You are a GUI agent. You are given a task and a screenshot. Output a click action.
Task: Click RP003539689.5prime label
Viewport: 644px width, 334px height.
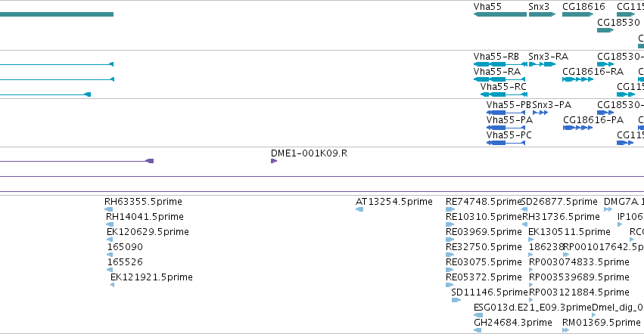579,277
